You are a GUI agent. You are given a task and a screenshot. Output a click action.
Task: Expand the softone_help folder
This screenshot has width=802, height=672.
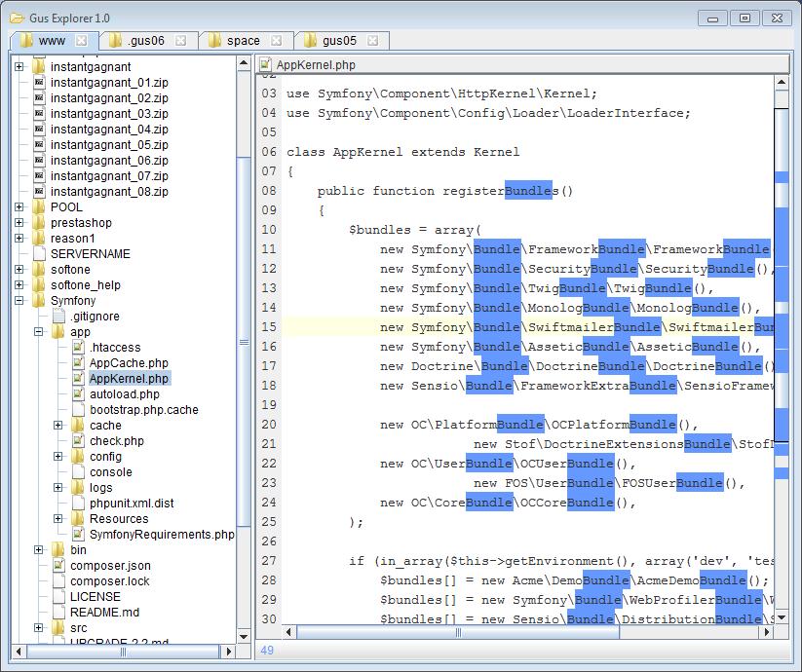(x=19, y=285)
